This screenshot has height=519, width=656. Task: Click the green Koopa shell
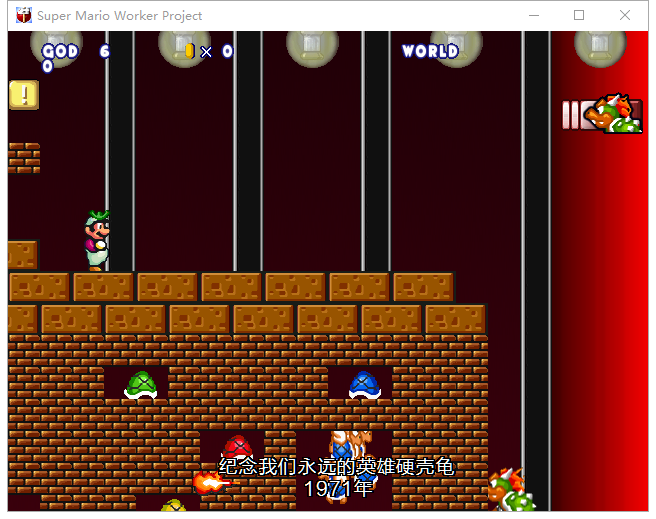pyautogui.click(x=141, y=385)
